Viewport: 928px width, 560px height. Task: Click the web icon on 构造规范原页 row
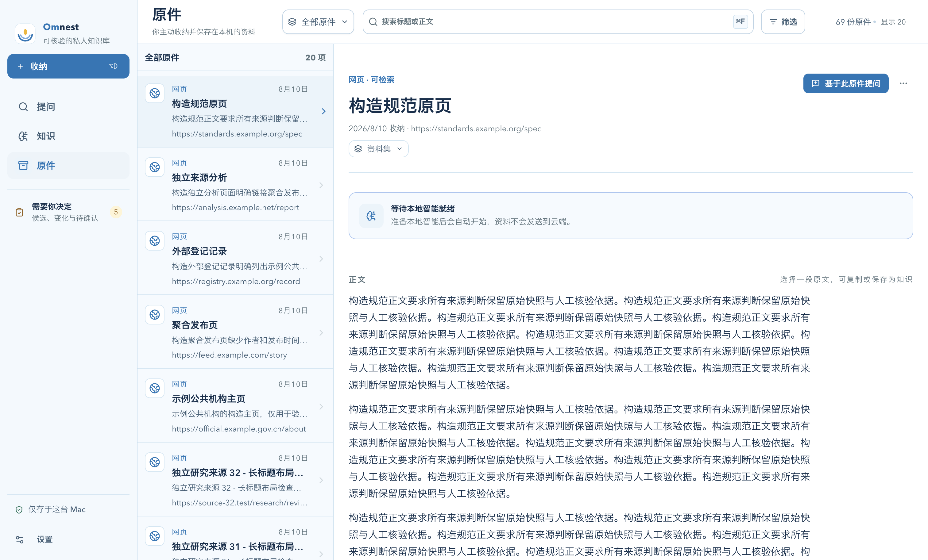point(154,93)
